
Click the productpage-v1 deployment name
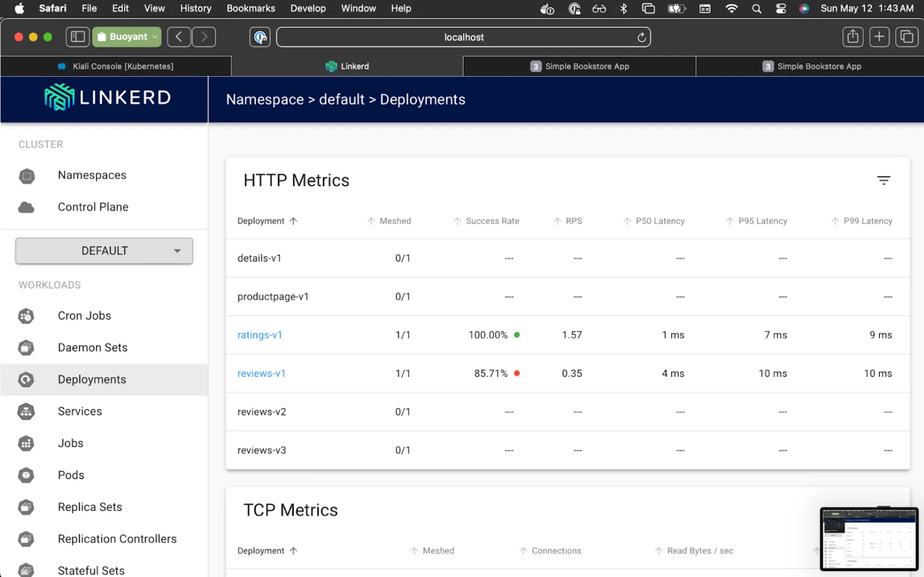(x=273, y=297)
